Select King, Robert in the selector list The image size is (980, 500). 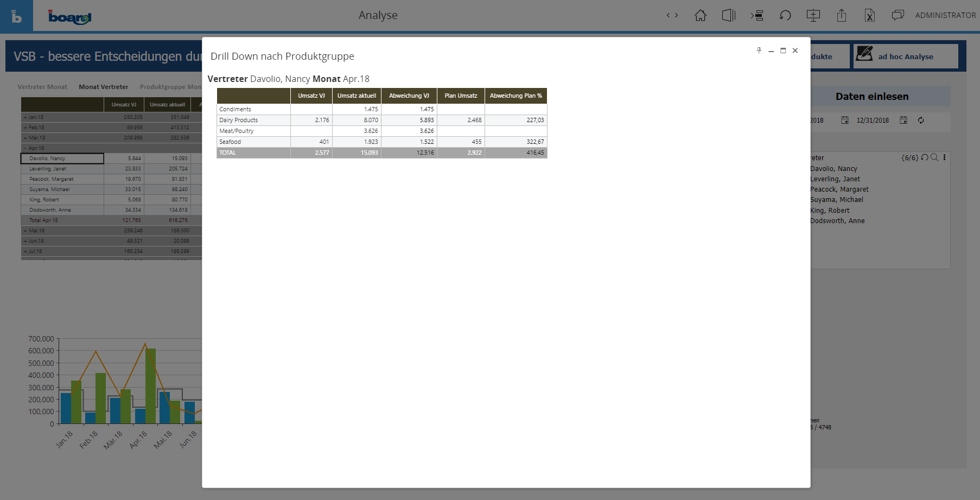coord(830,211)
